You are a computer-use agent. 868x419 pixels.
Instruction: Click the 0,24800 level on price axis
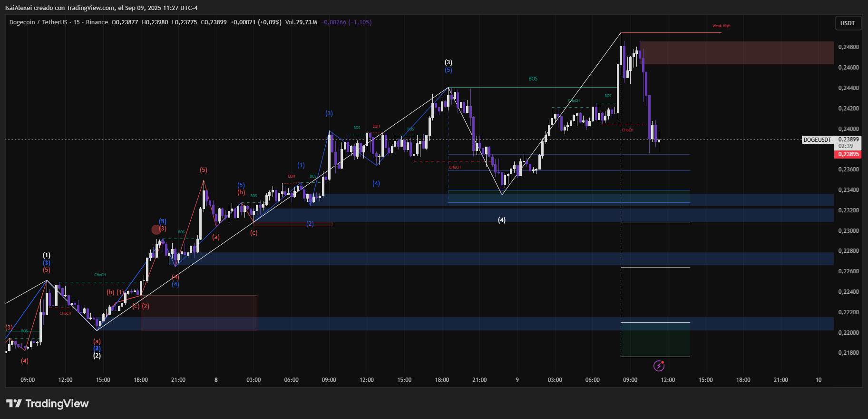coord(848,47)
